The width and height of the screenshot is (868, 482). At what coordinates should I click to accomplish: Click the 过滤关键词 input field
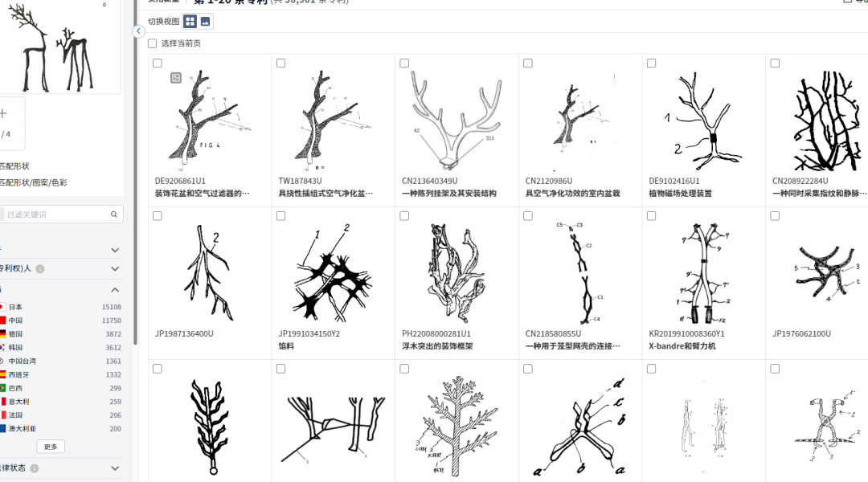[x=55, y=214]
